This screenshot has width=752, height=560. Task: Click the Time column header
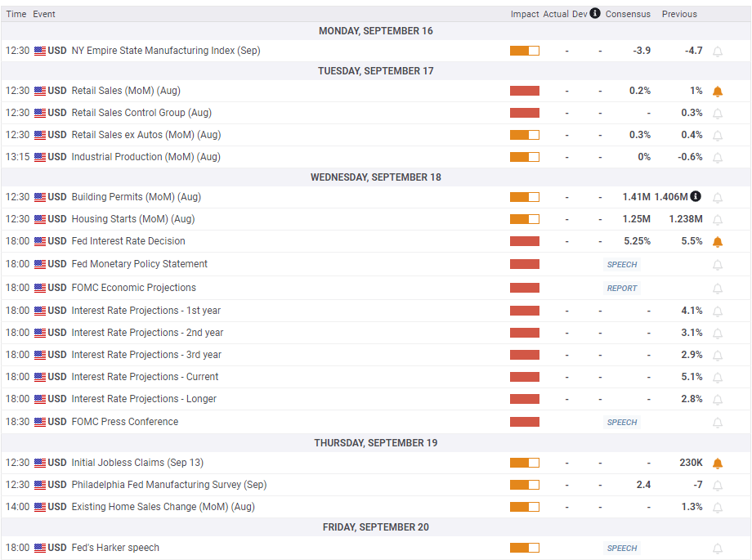pos(16,14)
